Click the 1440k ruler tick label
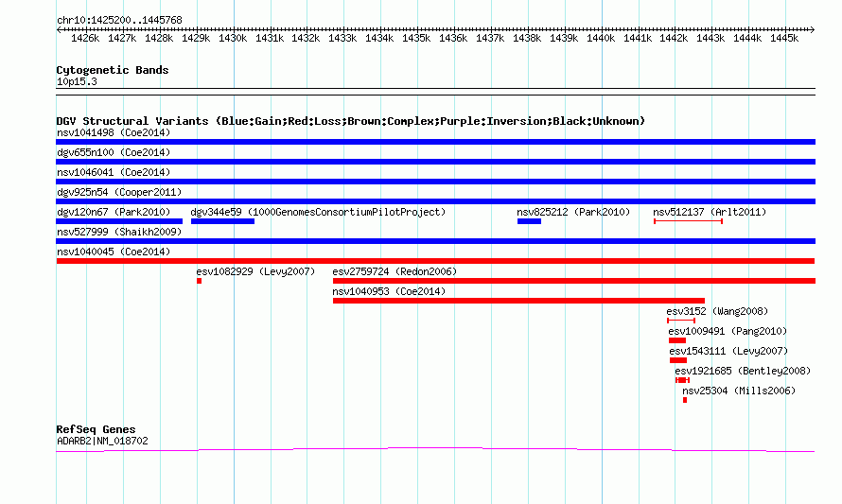 (601, 38)
